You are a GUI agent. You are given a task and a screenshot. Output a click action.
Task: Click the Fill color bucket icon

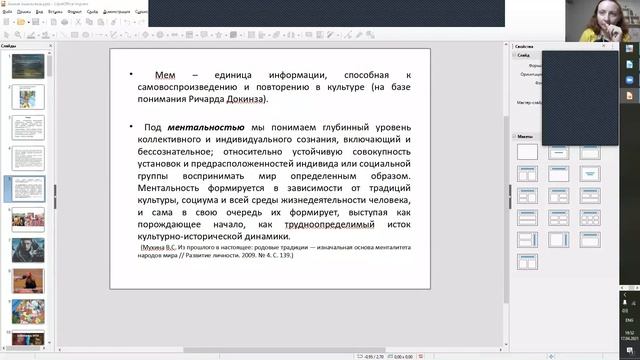click(46, 35)
